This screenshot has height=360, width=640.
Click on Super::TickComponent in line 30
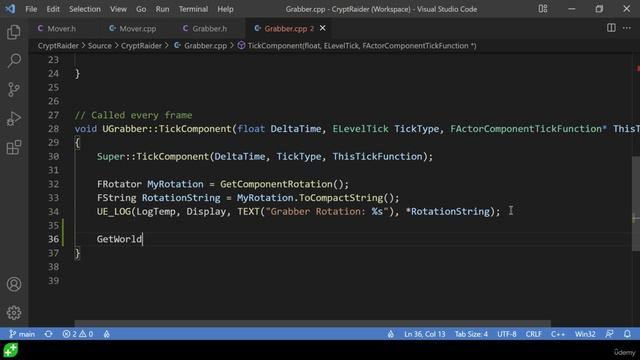(x=153, y=156)
